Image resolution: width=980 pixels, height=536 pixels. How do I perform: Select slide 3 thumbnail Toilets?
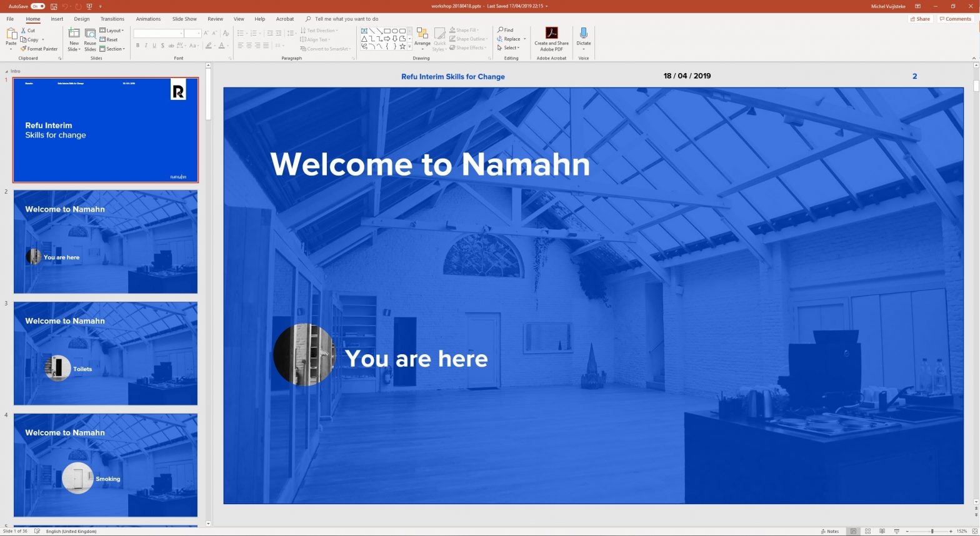pos(106,354)
